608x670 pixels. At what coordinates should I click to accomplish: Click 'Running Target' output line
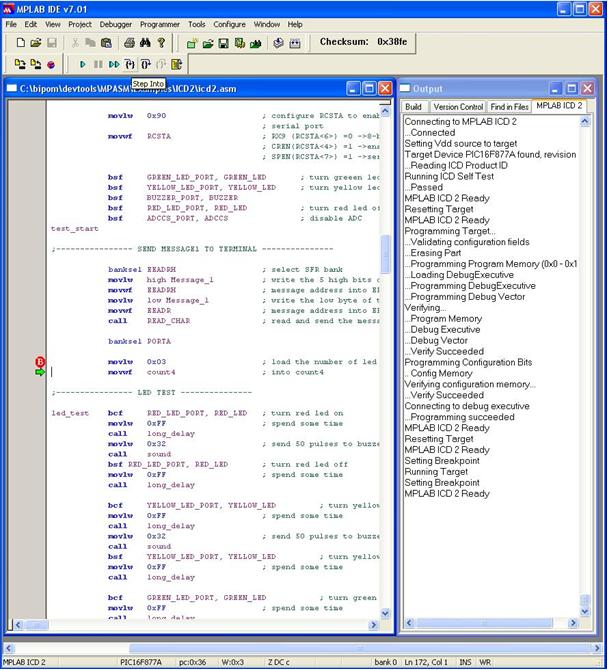click(436, 472)
